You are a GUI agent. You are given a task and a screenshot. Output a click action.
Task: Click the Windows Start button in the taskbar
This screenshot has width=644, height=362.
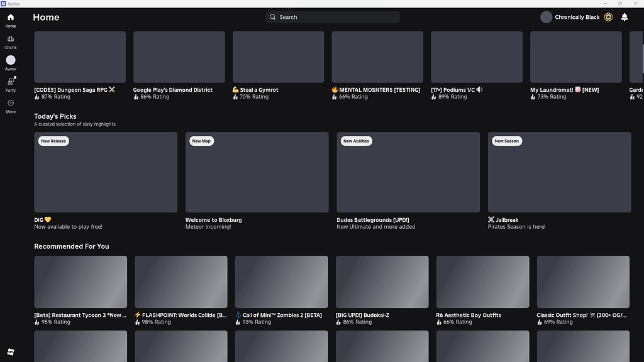(10, 352)
